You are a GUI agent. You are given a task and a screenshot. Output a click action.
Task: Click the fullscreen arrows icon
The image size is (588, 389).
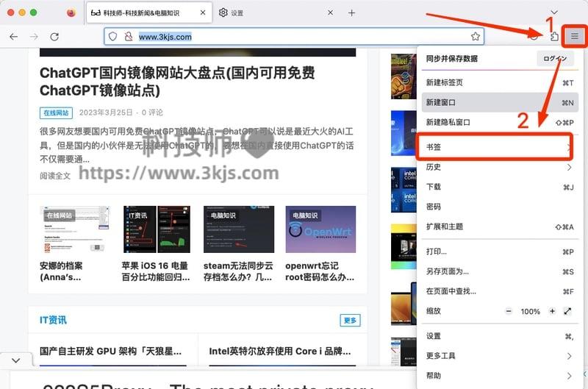pyautogui.click(x=567, y=311)
